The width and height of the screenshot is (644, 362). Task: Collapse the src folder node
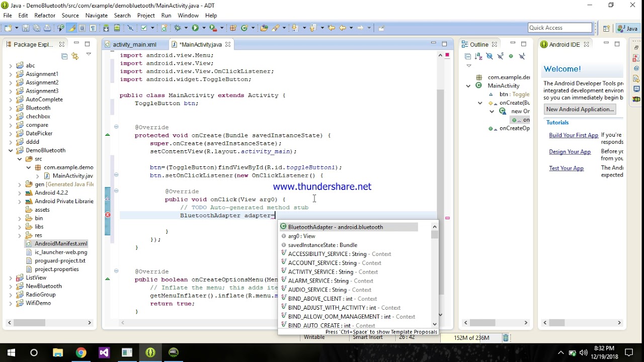(20, 159)
